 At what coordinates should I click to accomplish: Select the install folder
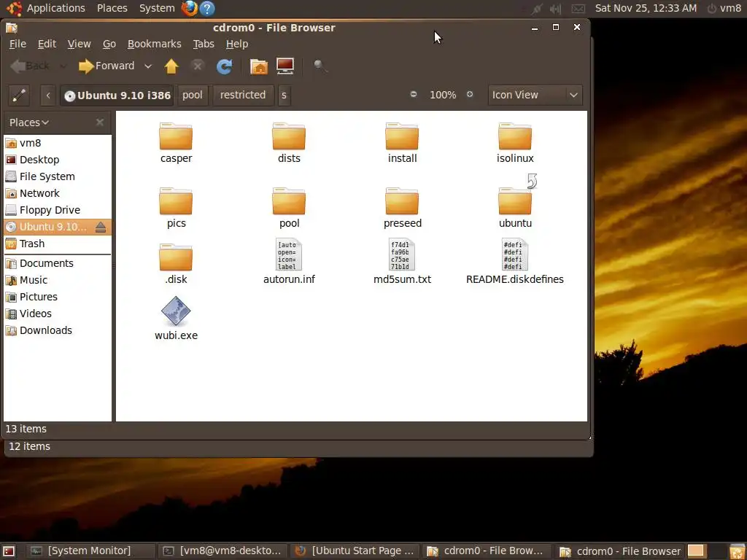click(x=402, y=143)
